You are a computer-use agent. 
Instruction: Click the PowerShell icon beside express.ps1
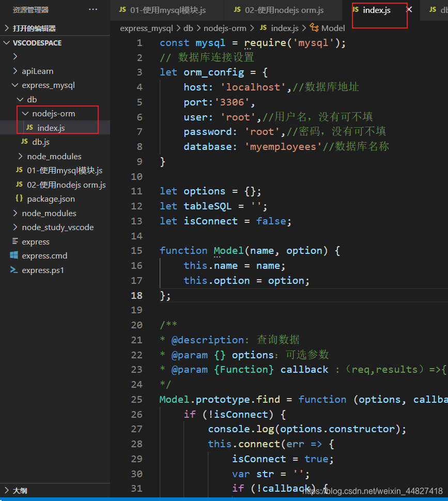[14, 270]
